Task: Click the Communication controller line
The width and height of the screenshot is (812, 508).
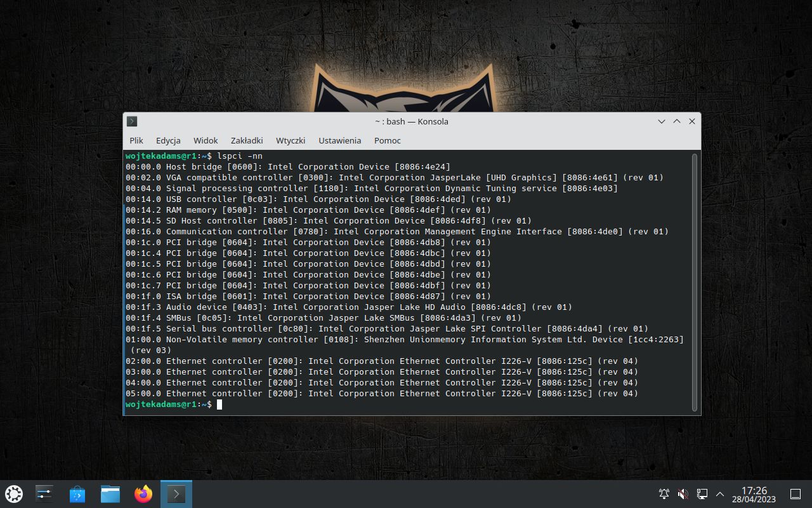Action: coord(397,231)
